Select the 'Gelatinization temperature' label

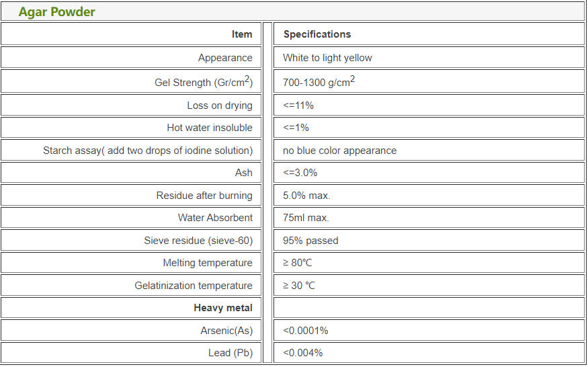[194, 286]
